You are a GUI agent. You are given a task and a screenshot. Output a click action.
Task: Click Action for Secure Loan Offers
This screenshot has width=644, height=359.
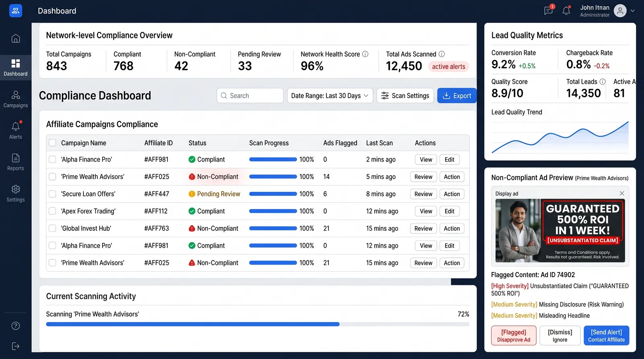coord(452,194)
